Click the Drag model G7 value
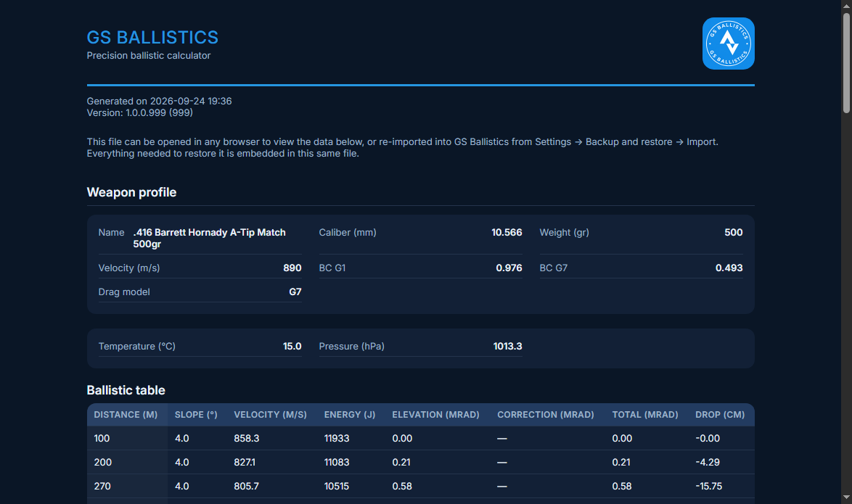 (x=295, y=292)
